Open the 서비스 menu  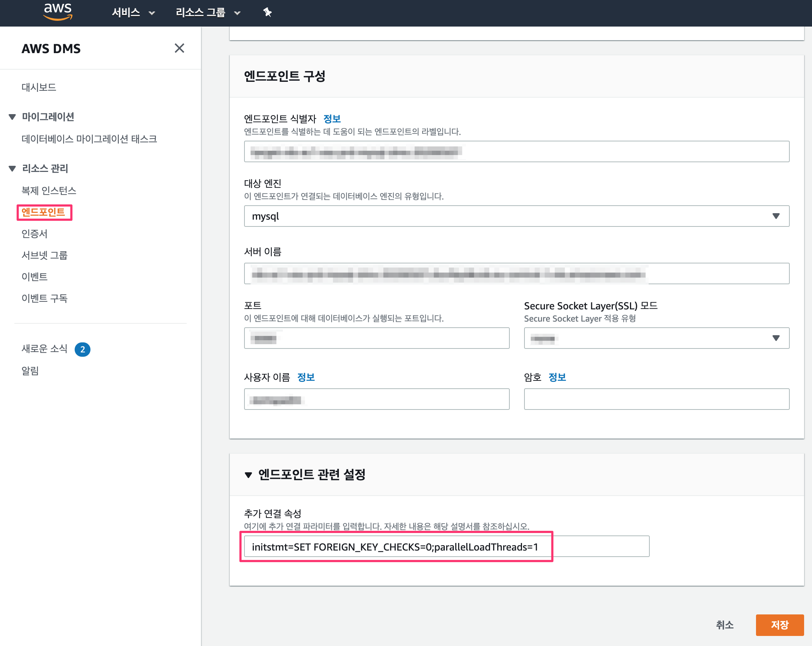coord(133,13)
